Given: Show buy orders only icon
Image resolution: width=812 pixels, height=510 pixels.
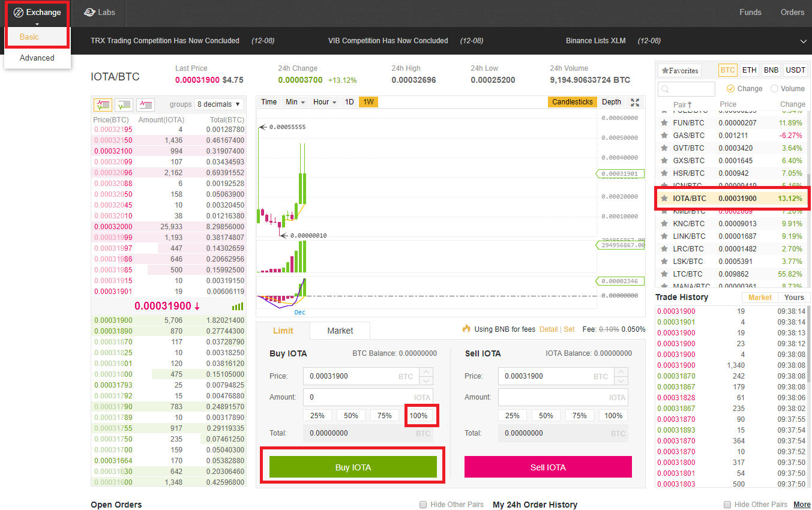Looking at the screenshot, I should point(124,104).
